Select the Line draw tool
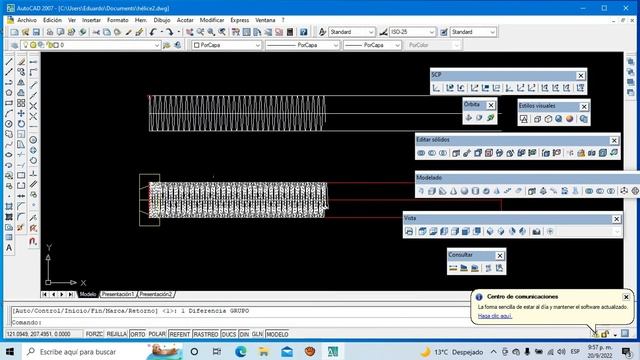The height and width of the screenshot is (360, 640). click(x=9, y=62)
